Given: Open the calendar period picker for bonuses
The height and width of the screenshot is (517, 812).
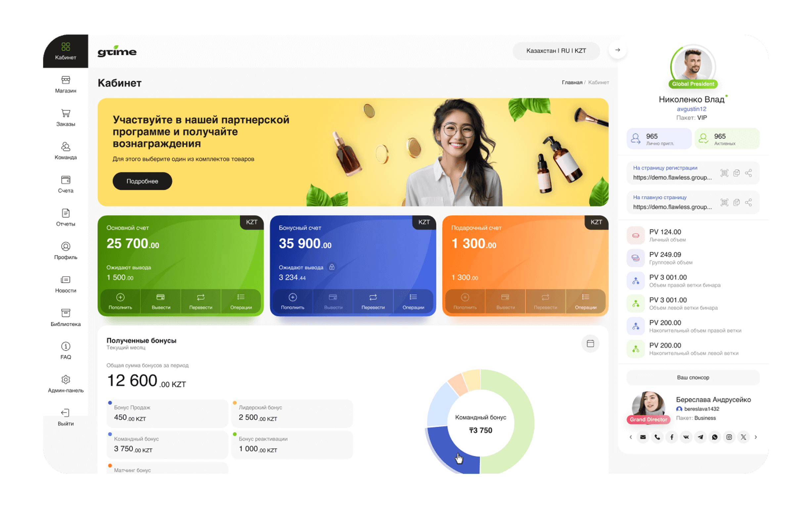Looking at the screenshot, I should click(x=590, y=343).
